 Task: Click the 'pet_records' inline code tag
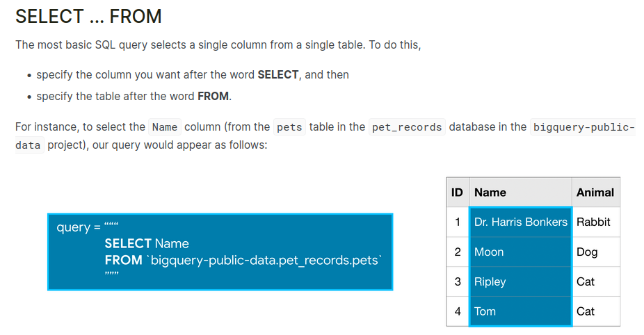point(407,127)
